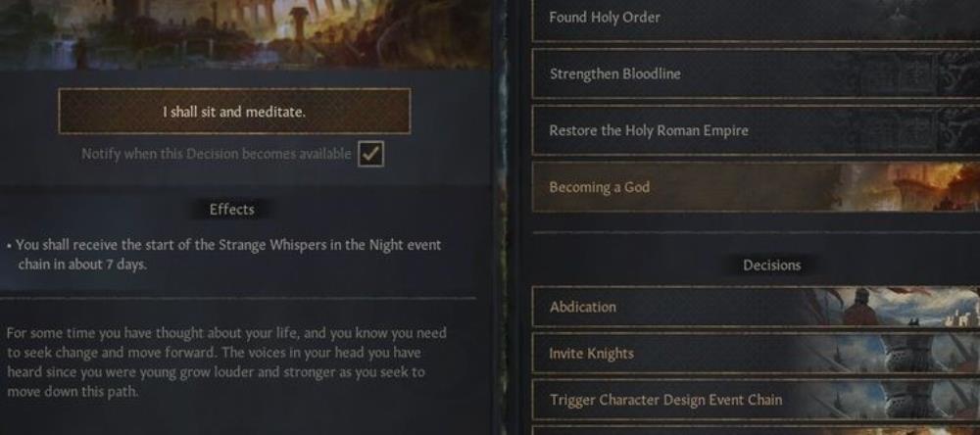980x435 pixels.
Task: Open Trigger Character Design Event Chain
Action: point(756,400)
